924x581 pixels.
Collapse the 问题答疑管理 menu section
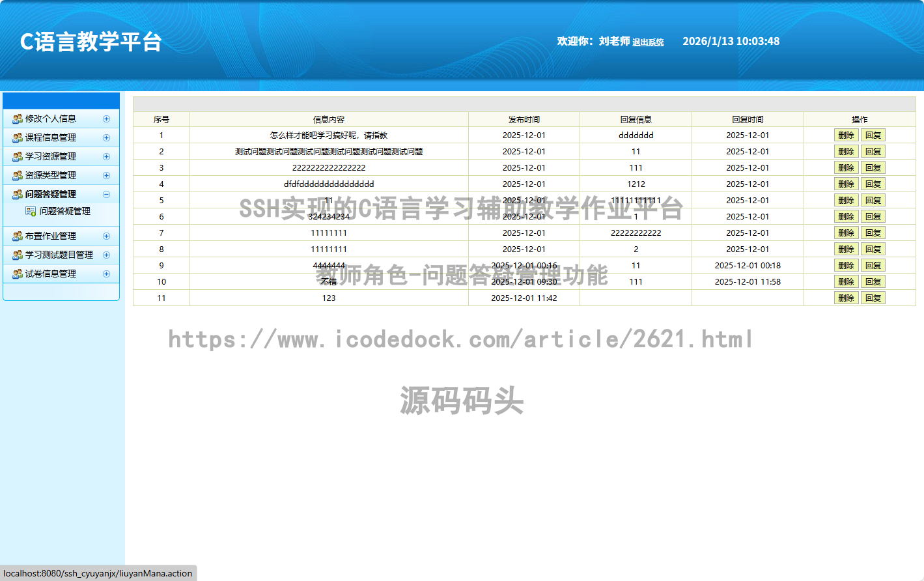(106, 195)
